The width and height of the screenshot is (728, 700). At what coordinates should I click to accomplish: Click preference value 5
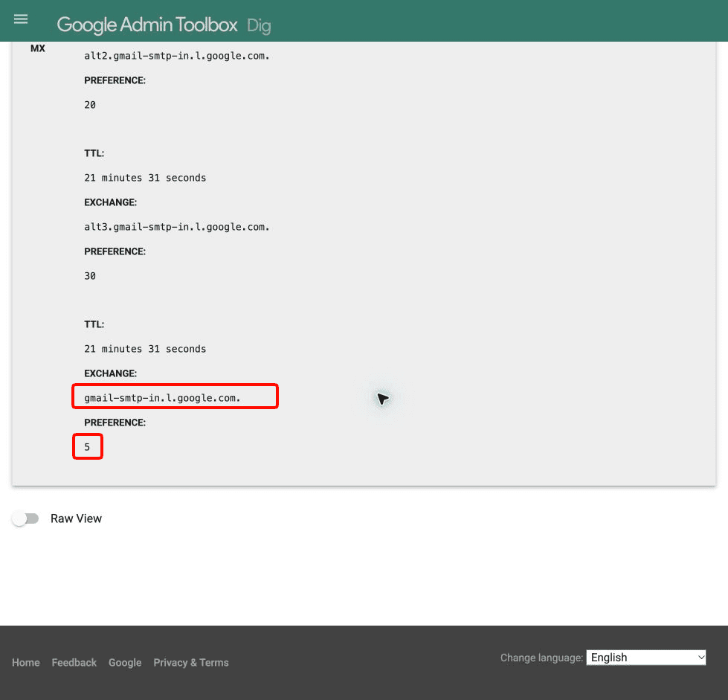click(x=87, y=447)
